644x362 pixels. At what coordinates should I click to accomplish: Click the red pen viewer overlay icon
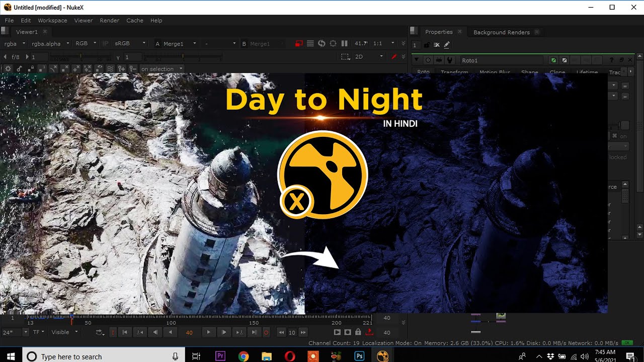tap(394, 57)
